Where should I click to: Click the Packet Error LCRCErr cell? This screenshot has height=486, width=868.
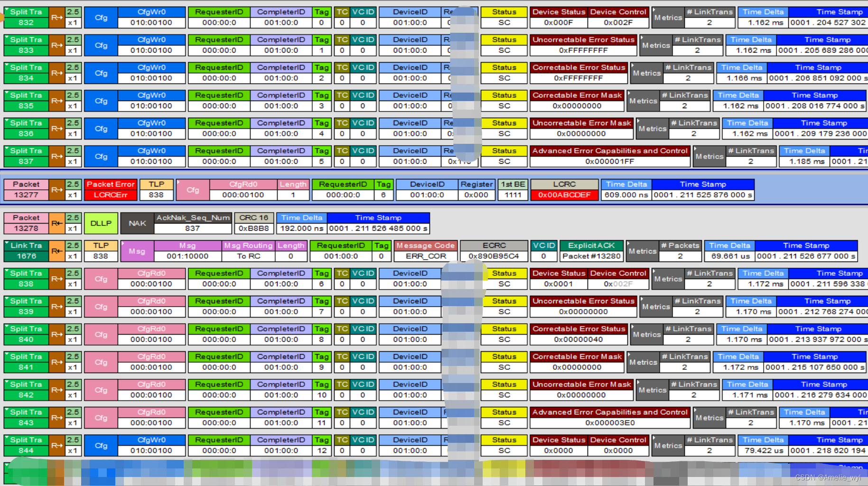pos(111,190)
